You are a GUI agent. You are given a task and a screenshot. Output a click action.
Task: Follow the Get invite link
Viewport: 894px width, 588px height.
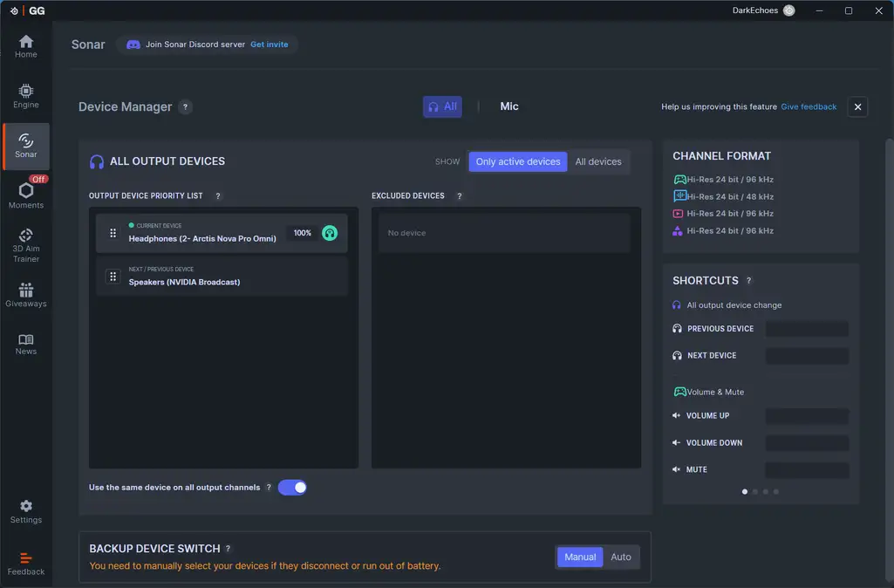[270, 44]
